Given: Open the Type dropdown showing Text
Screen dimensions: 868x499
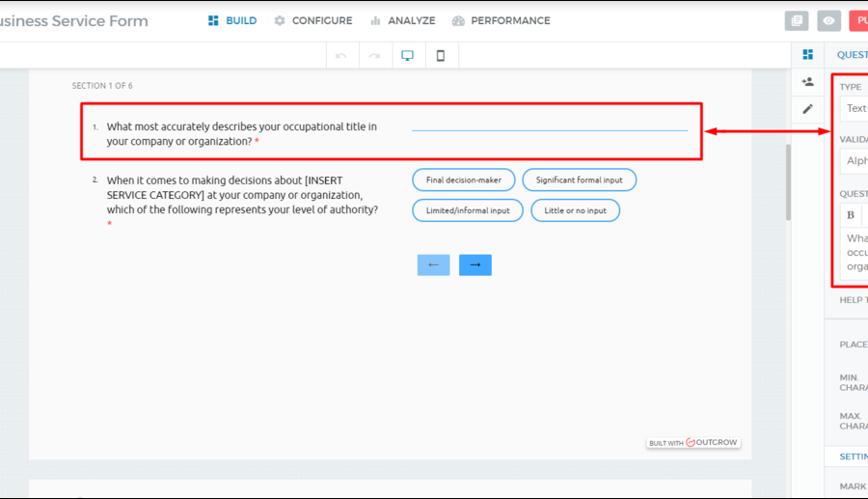Looking at the screenshot, I should click(854, 108).
